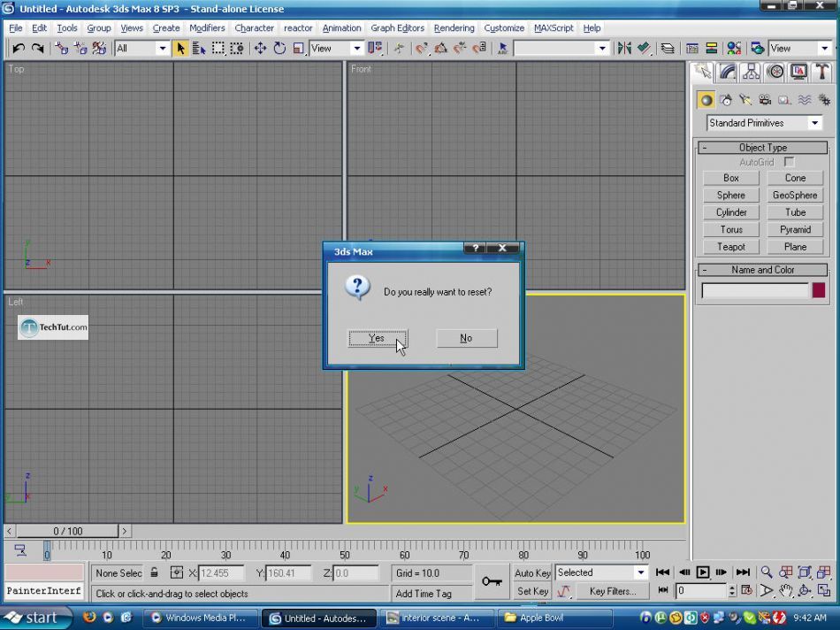Select the Lights category icon

click(745, 100)
